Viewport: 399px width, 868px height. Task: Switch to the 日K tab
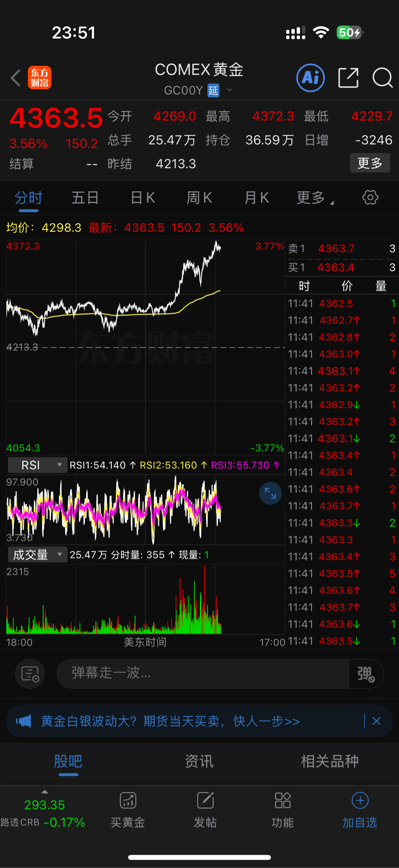click(142, 198)
